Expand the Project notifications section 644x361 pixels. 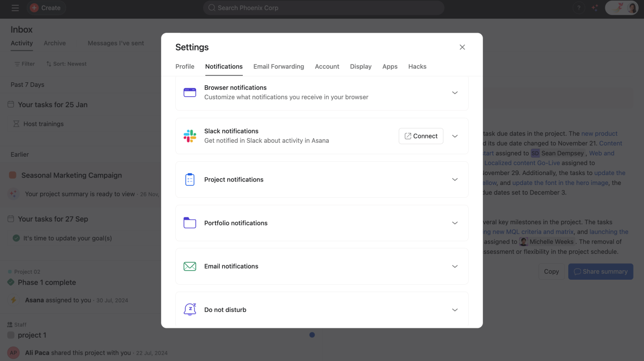click(455, 180)
